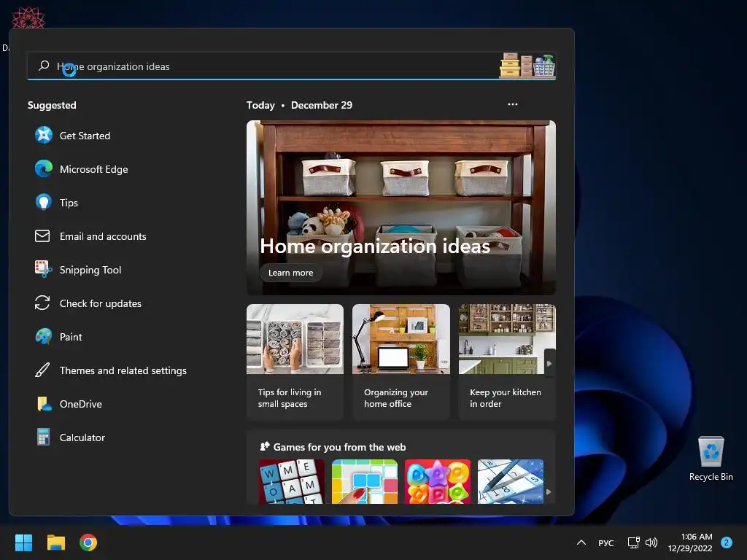The width and height of the screenshot is (747, 560).
Task: Click the volume speaker tray icon
Action: click(651, 542)
